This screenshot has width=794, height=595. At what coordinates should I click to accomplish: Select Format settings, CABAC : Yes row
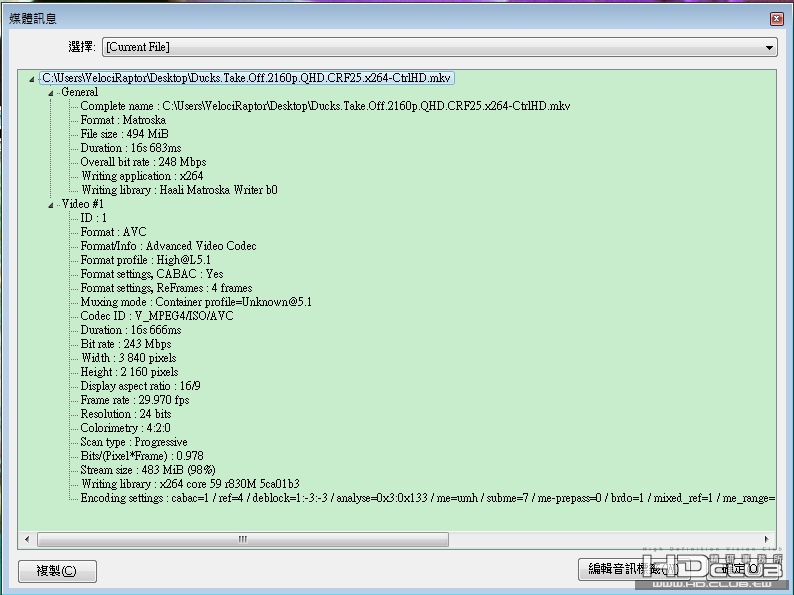[x=152, y=274]
